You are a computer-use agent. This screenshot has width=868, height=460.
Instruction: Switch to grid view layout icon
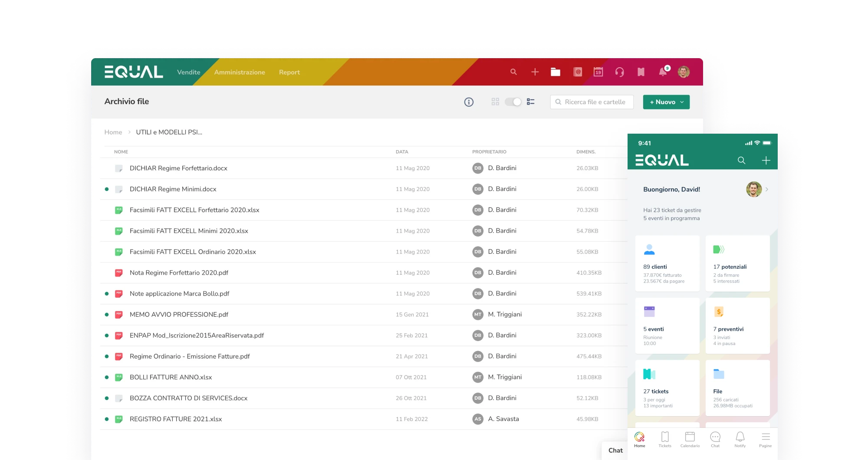point(495,102)
